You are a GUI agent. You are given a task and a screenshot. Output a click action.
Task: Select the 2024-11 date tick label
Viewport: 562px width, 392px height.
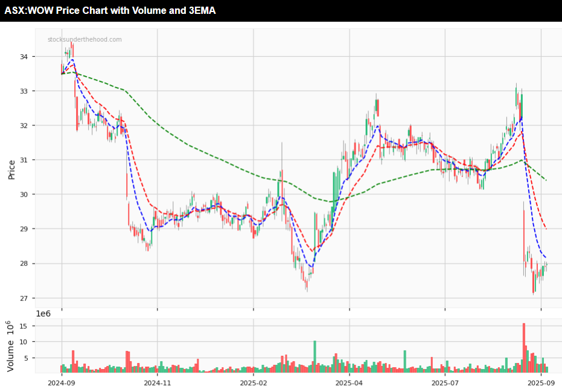[157, 382]
